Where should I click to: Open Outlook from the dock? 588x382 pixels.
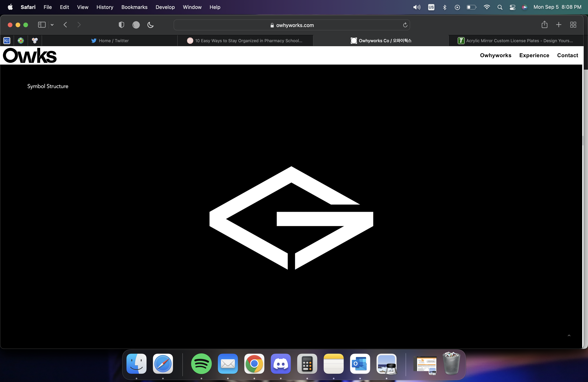click(x=360, y=364)
